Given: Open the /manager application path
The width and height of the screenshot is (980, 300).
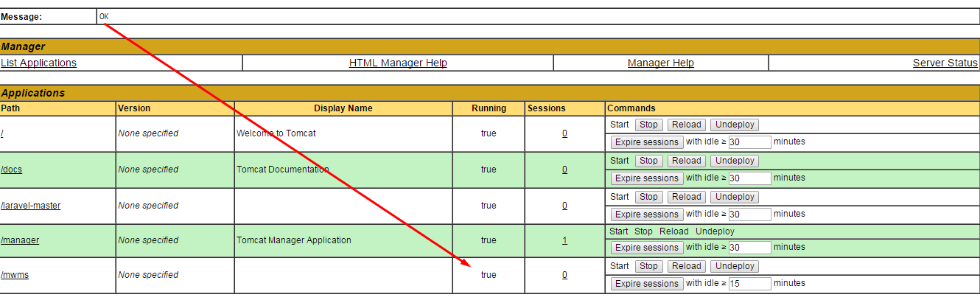Looking at the screenshot, I should [20, 240].
